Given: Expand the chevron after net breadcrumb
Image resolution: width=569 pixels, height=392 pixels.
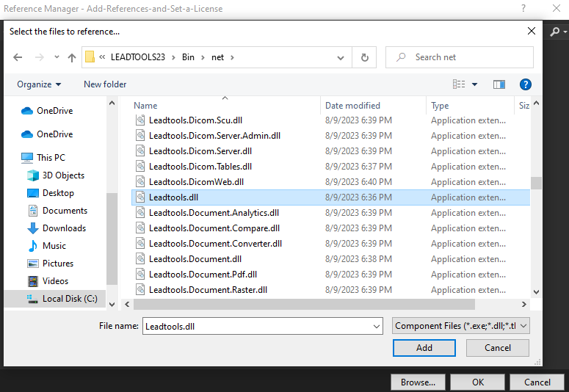Looking at the screenshot, I should point(232,57).
